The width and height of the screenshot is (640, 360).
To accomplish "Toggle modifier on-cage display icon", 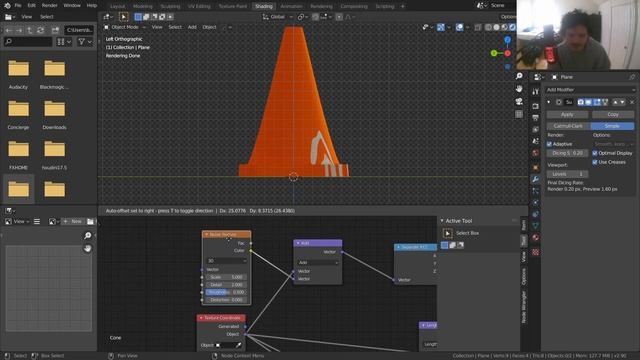I will pos(605,102).
